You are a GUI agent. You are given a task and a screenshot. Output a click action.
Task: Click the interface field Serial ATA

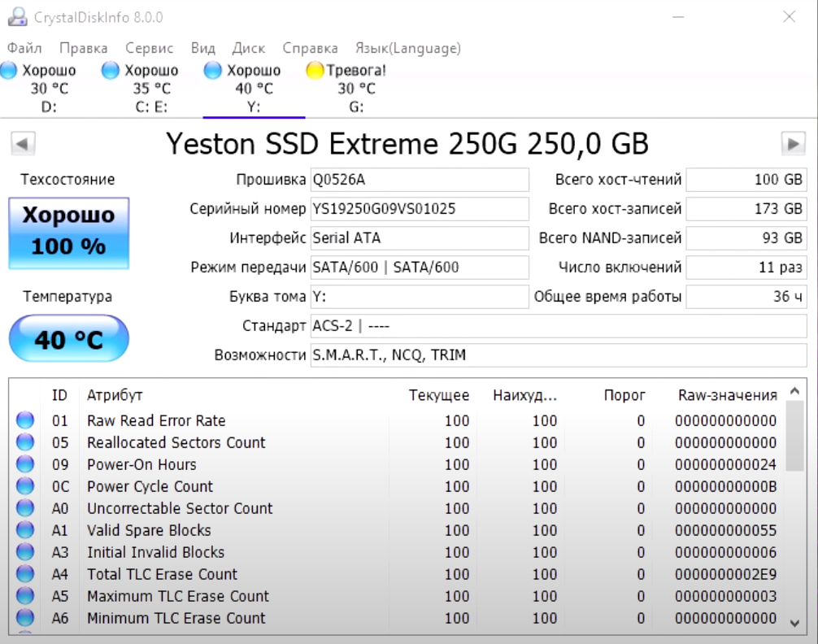(x=420, y=238)
